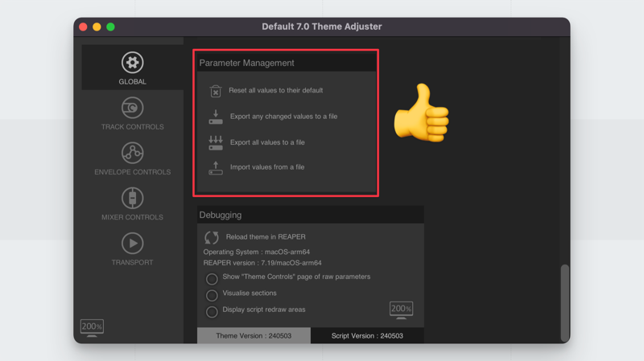This screenshot has height=361, width=644.
Task: Click the export all values triple-arrow icon
Action: click(216, 143)
